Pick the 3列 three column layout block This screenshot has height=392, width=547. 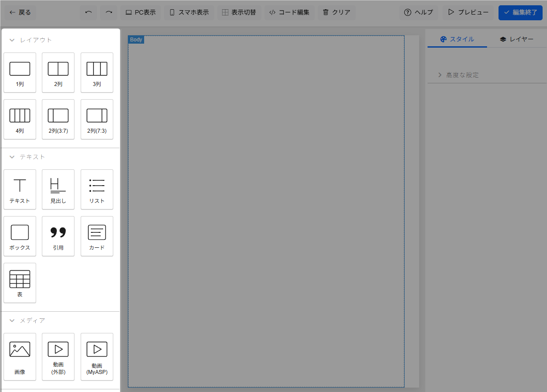click(97, 73)
